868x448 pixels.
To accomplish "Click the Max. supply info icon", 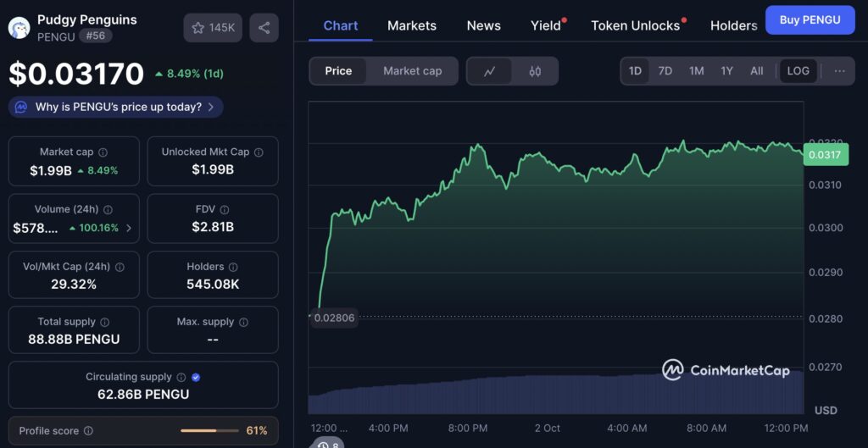I will [x=243, y=322].
